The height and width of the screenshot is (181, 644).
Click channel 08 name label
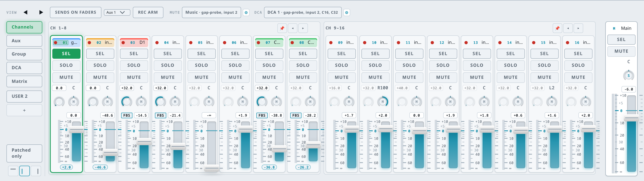(311, 43)
